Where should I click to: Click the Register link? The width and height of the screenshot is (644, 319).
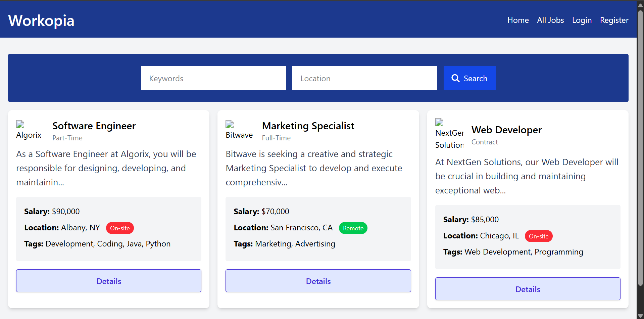[614, 20]
